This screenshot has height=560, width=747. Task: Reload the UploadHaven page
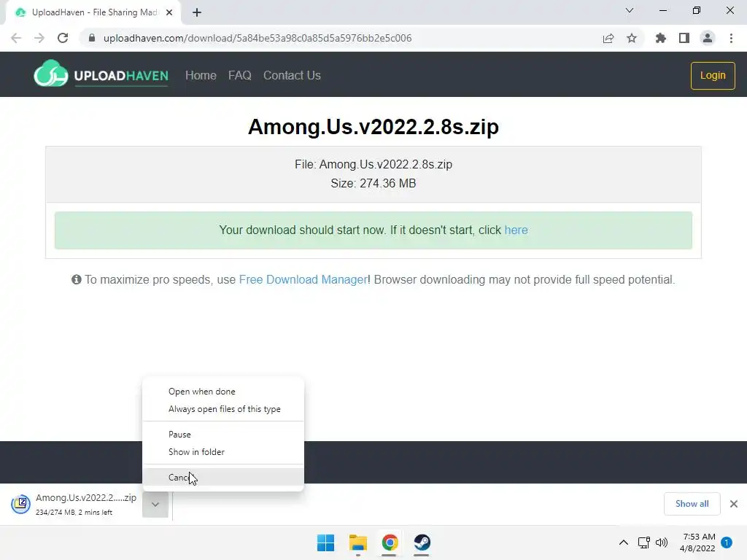[63, 38]
